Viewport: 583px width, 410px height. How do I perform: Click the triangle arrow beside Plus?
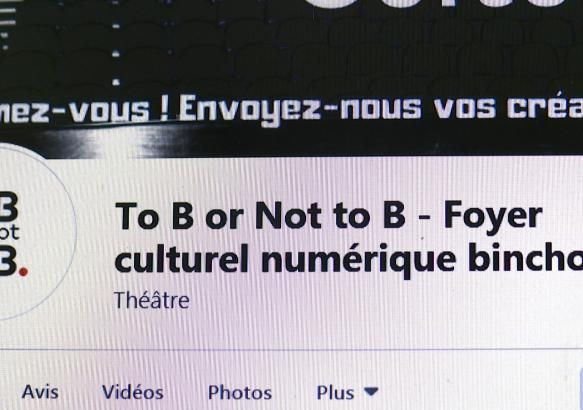pos(371,391)
